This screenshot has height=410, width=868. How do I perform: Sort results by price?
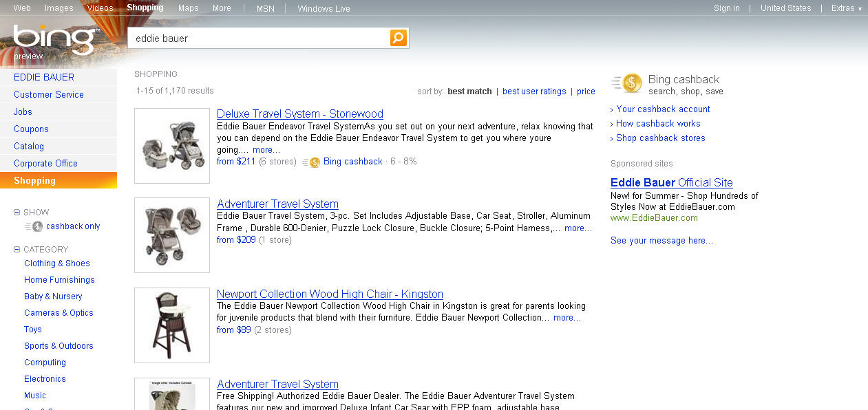tap(586, 91)
